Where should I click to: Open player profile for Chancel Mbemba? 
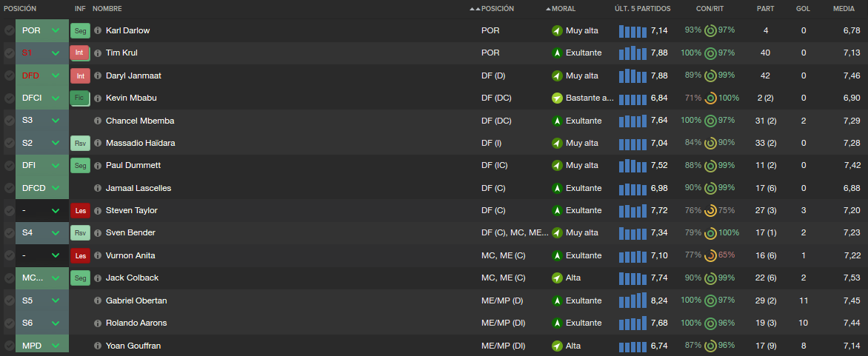pyautogui.click(x=140, y=121)
